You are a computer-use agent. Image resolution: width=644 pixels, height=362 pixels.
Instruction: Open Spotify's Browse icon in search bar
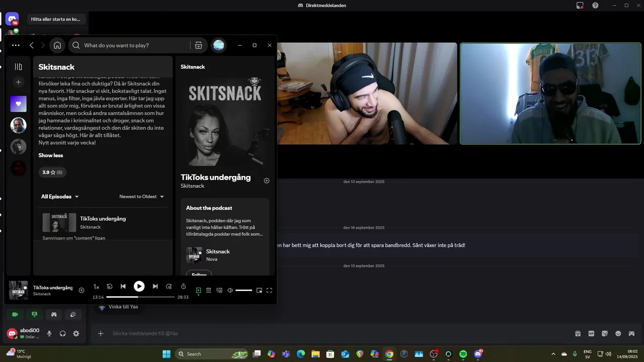click(x=198, y=45)
